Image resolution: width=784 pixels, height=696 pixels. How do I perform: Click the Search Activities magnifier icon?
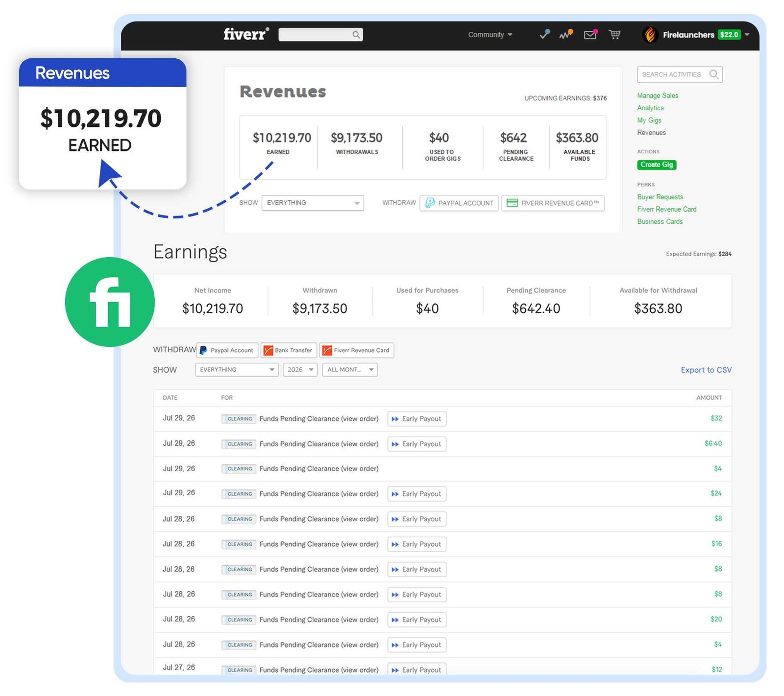714,74
